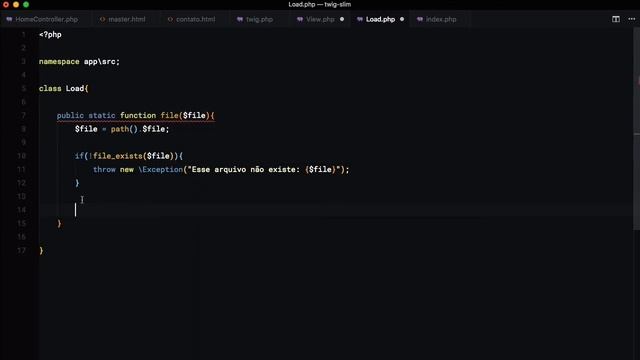This screenshot has height=360, width=640.
Task: Click the 'if(!file_exists($file)){' line
Action: click(129, 156)
